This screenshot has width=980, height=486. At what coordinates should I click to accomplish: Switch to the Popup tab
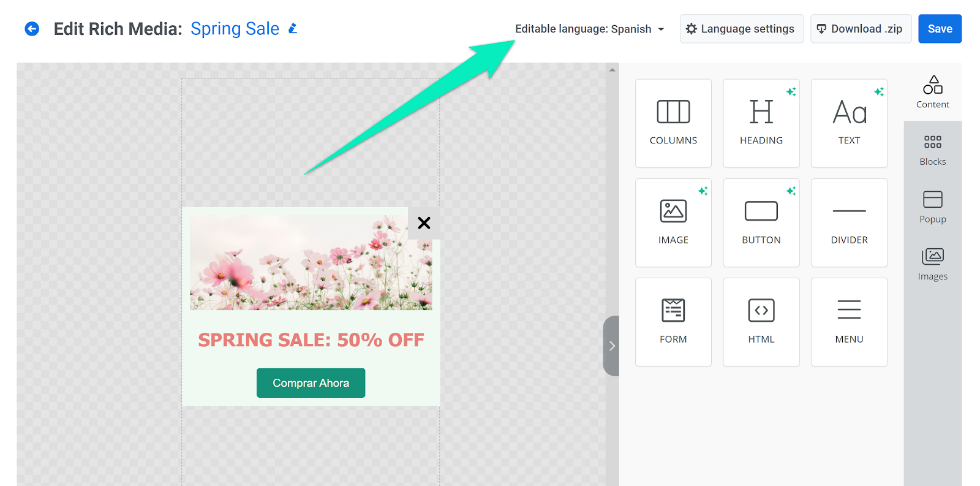coord(932,207)
